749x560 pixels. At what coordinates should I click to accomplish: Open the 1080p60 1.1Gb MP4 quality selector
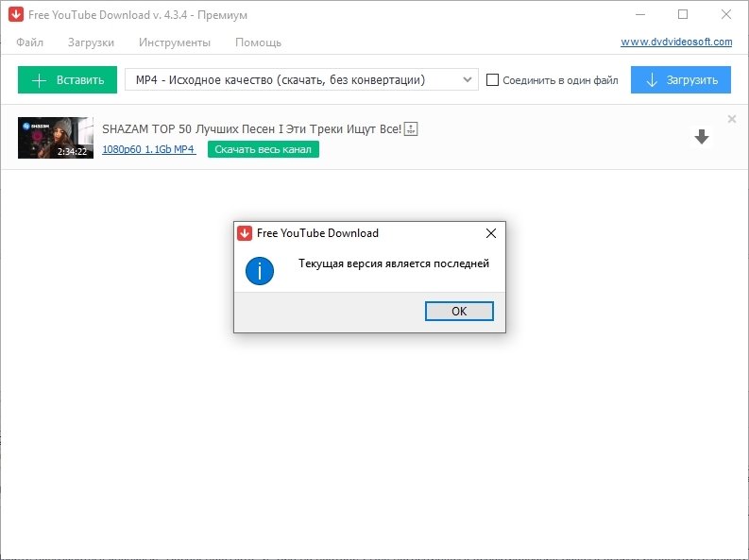pyautogui.click(x=148, y=149)
